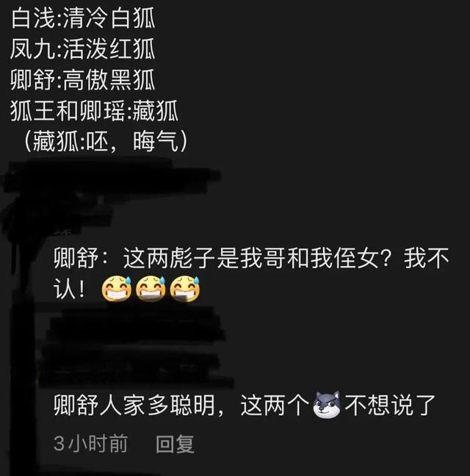
Task: Tap the middle grinning sweat emoji
Action: (151, 289)
